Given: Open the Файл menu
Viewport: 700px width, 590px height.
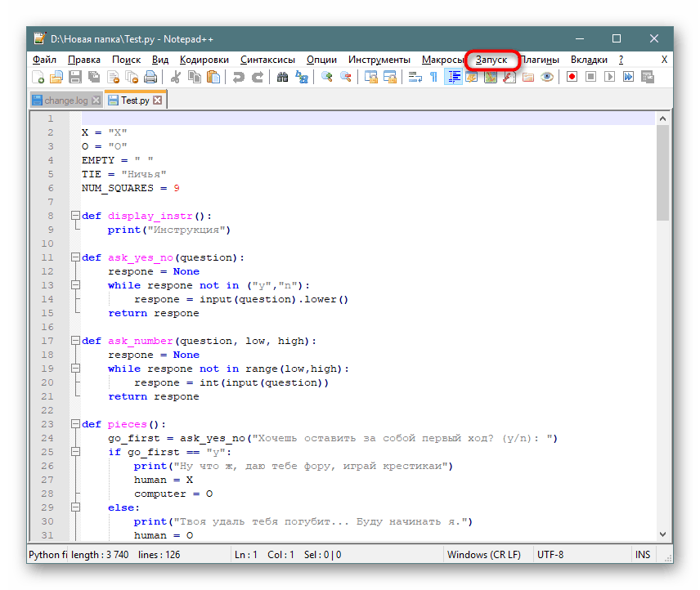Looking at the screenshot, I should click(x=44, y=60).
